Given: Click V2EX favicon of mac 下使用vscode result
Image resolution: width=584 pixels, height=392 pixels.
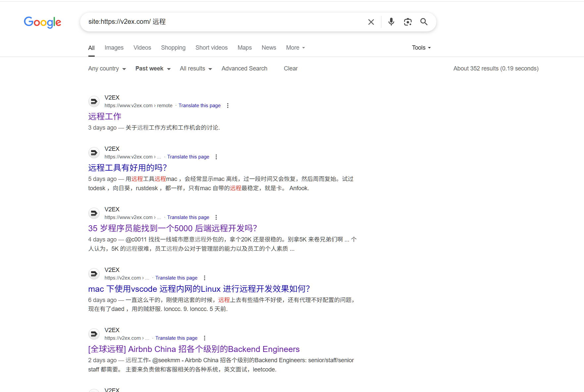Looking at the screenshot, I should click(x=94, y=274).
